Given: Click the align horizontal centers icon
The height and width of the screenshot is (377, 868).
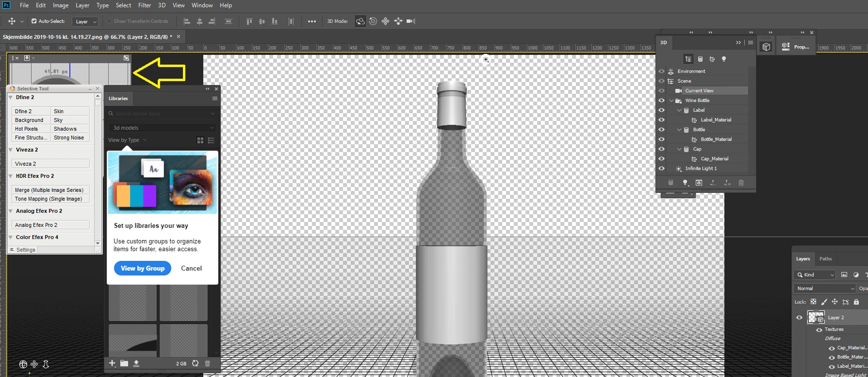Looking at the screenshot, I should [x=199, y=21].
